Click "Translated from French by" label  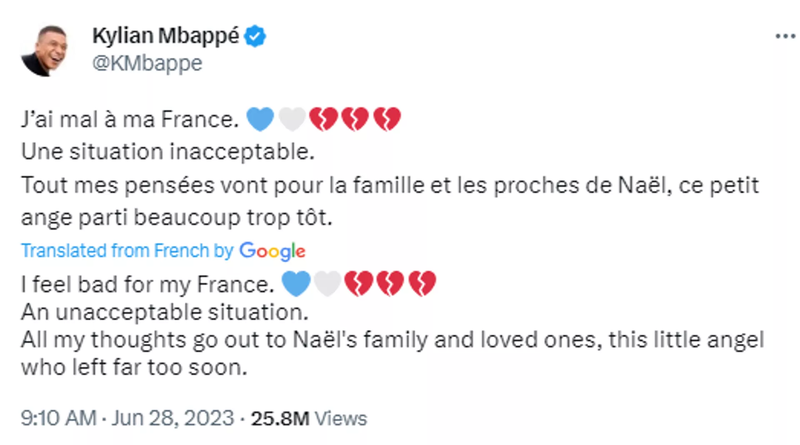(x=127, y=251)
